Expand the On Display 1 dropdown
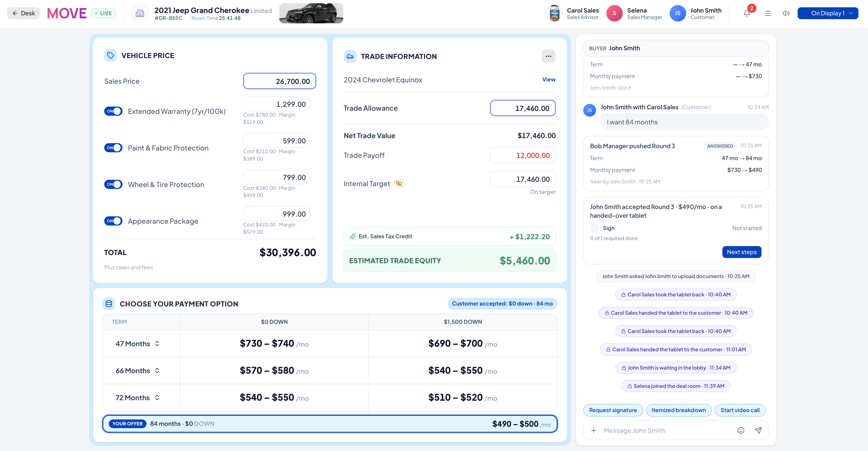The image size is (868, 451). pos(828,13)
